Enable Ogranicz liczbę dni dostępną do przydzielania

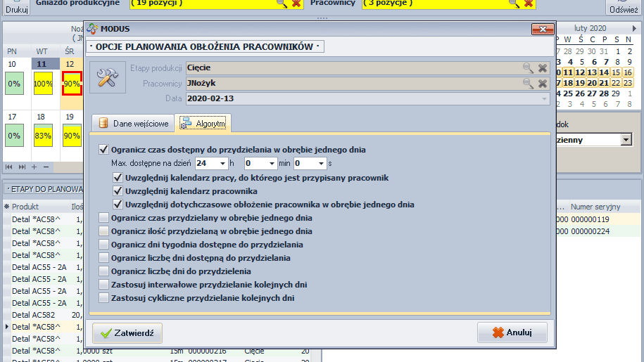tap(103, 258)
